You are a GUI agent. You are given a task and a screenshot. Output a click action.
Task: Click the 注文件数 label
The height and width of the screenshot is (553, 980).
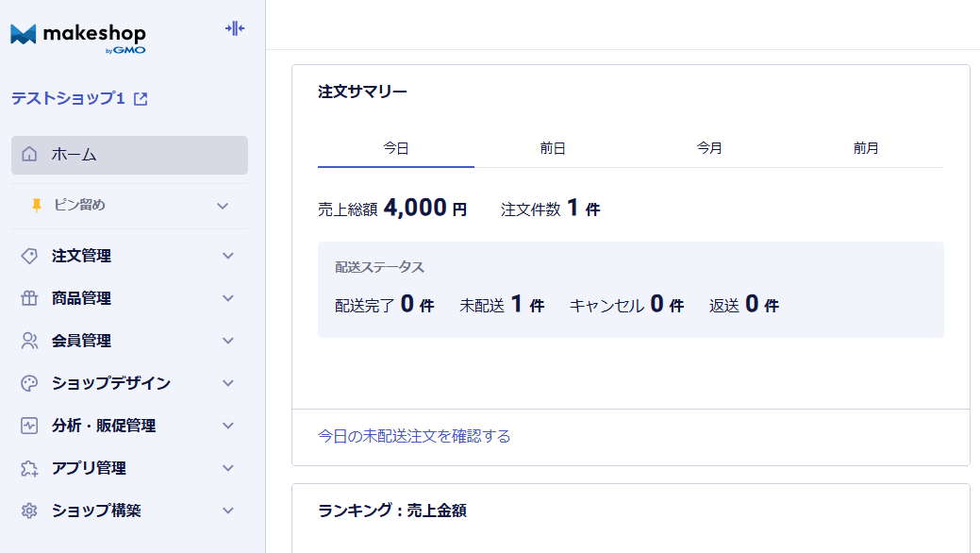tap(531, 209)
